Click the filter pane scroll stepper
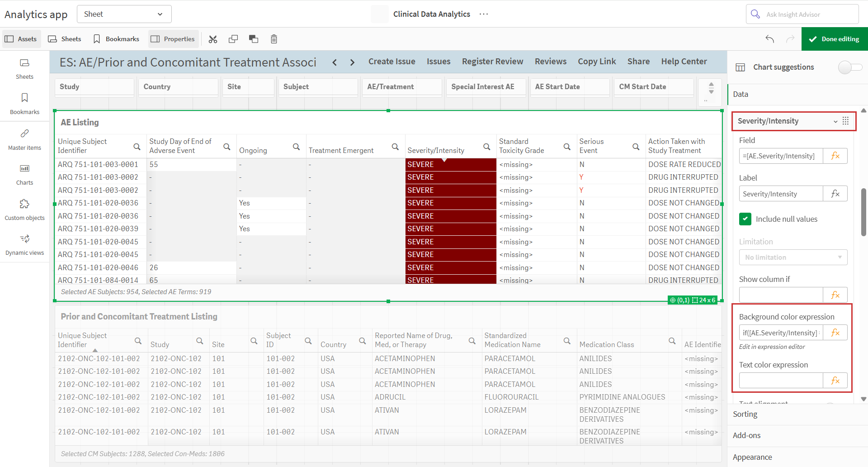Viewport: 868px width, 467px height. coord(711,88)
